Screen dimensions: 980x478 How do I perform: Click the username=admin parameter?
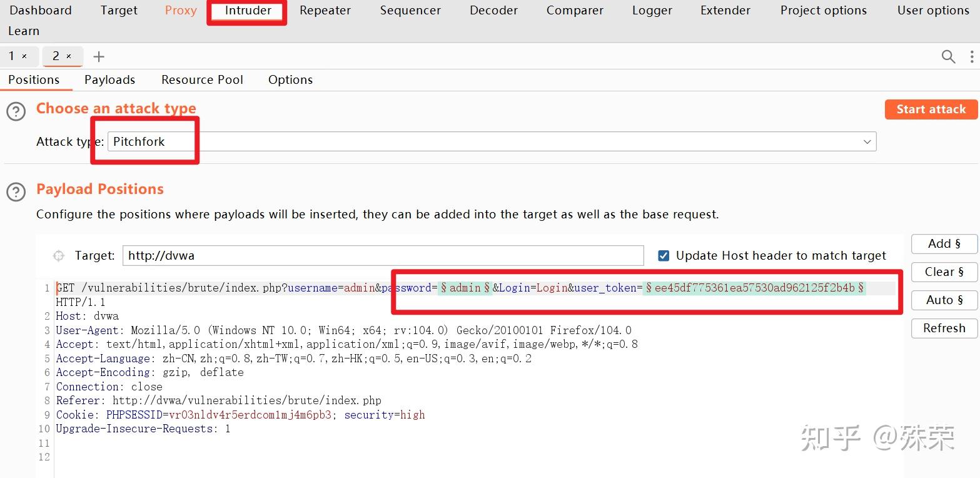(x=331, y=288)
